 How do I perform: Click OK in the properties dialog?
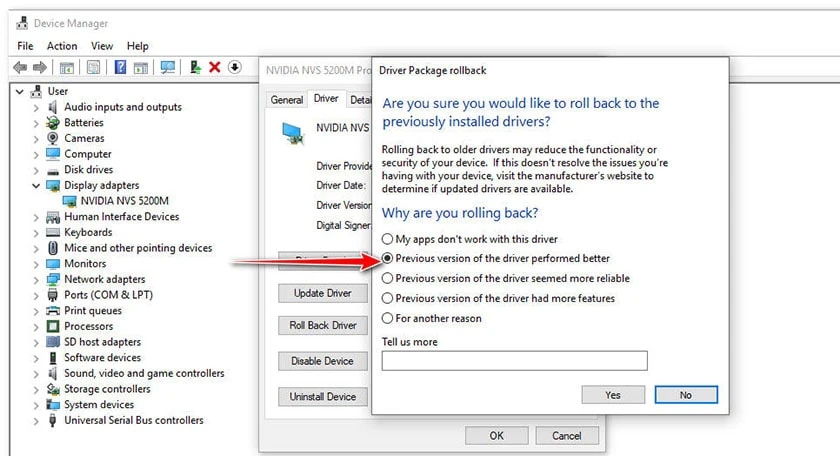click(497, 436)
